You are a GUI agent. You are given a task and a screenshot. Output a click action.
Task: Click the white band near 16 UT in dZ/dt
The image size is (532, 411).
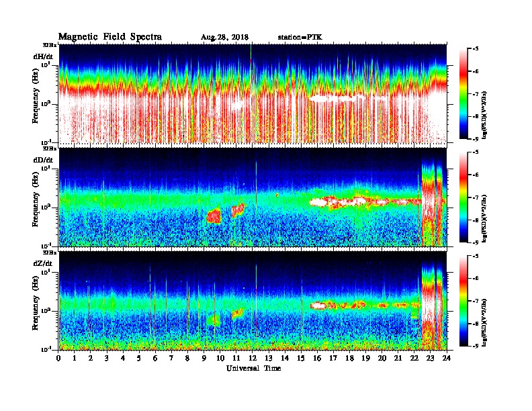[x=318, y=306]
